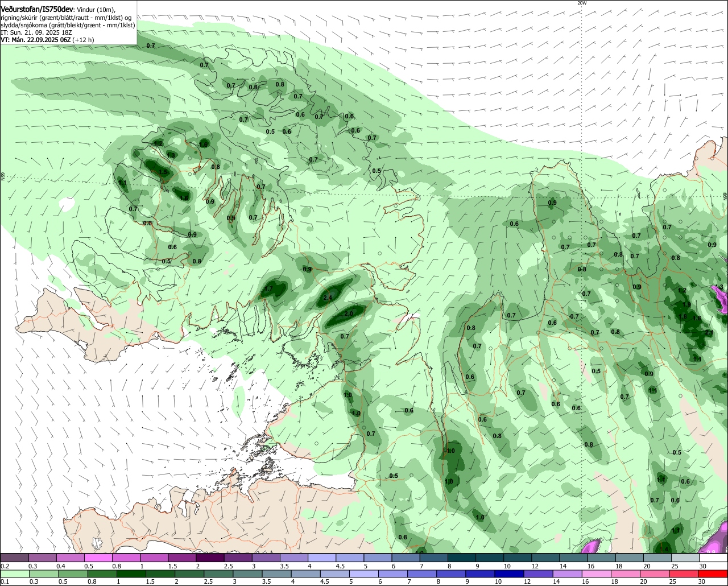Click the VT: Mán. 22.09.2025 06Z valid time
The width and height of the screenshot is (728, 586).
pos(35,40)
